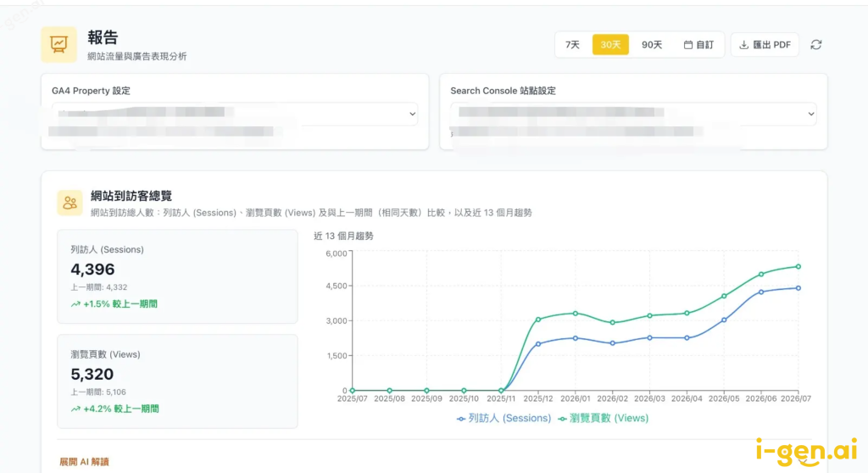Click the 上一期間: 4,332 text
868x473 pixels.
(98, 287)
